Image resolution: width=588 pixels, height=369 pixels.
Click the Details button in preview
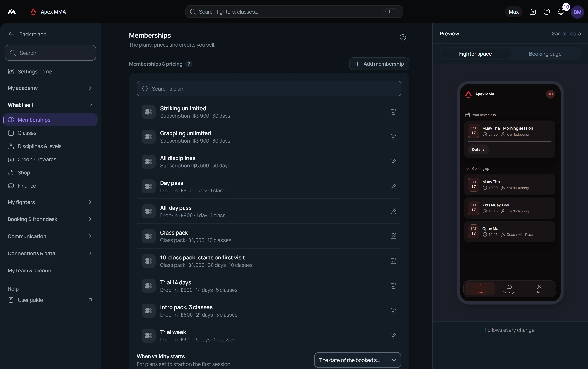pos(478,149)
